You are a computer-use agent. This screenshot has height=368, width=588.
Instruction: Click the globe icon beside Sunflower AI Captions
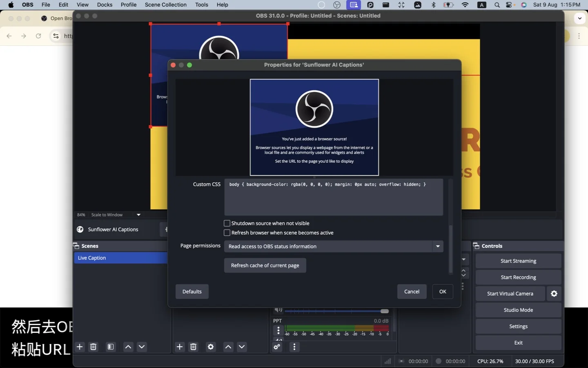80,229
